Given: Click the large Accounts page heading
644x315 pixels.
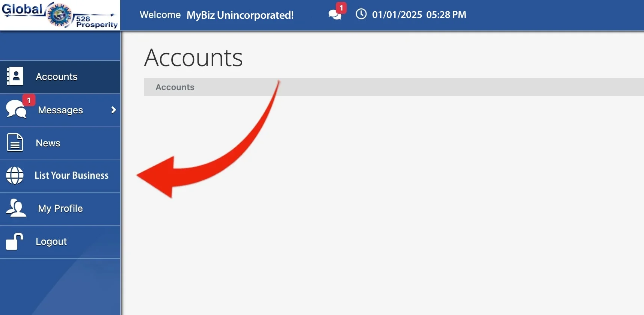Looking at the screenshot, I should 193,58.
